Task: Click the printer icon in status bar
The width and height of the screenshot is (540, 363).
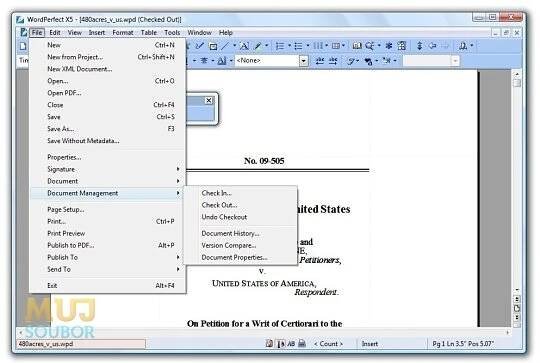Action: [x=302, y=343]
